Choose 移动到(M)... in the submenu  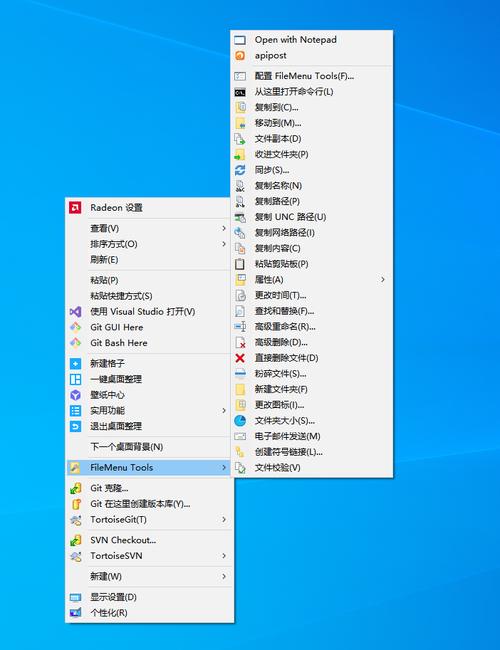tap(311, 123)
